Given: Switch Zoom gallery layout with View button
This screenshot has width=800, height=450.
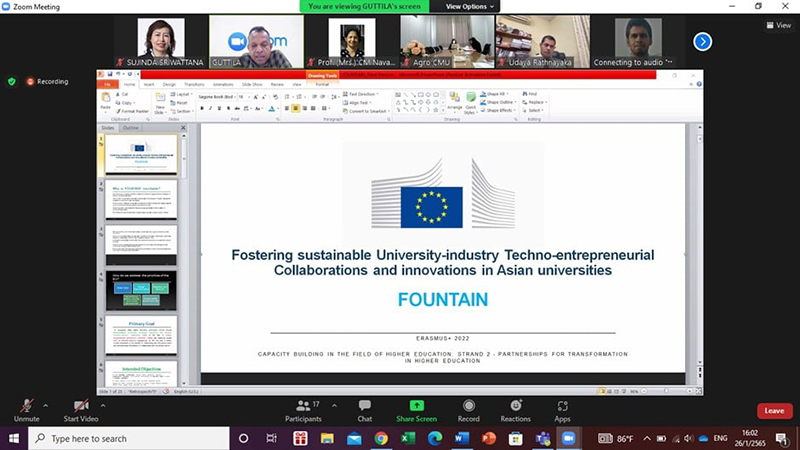Looking at the screenshot, I should click(x=779, y=25).
